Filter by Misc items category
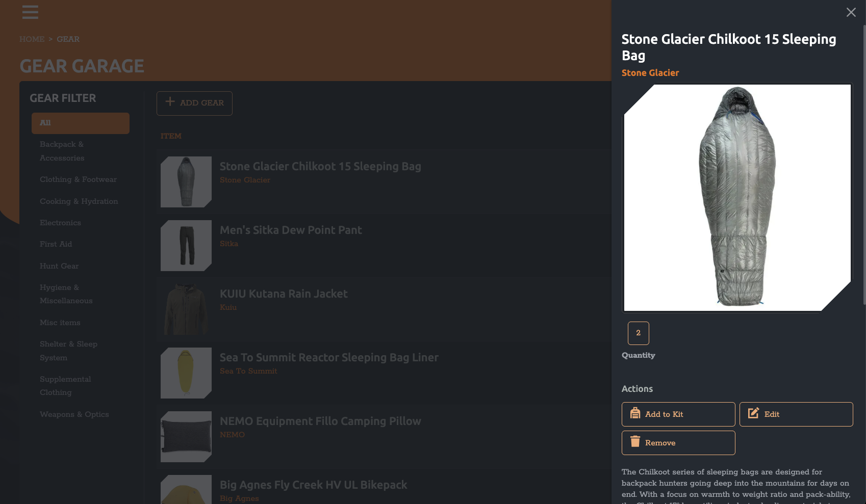Image resolution: width=866 pixels, height=504 pixels. 81,323
